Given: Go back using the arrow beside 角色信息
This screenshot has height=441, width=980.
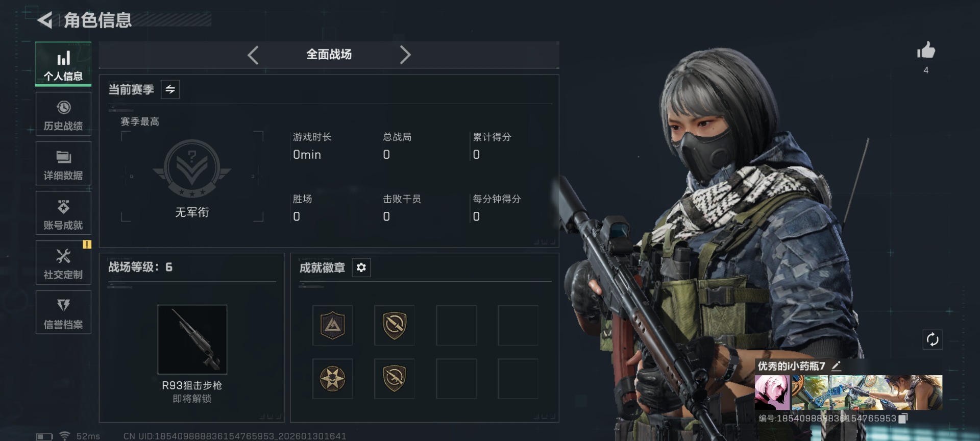Looking at the screenshot, I should pos(45,20).
